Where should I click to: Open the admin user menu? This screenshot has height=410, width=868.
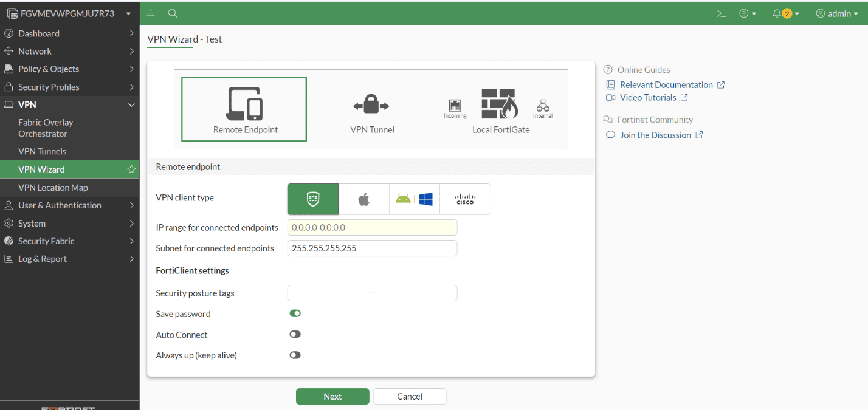pos(837,13)
